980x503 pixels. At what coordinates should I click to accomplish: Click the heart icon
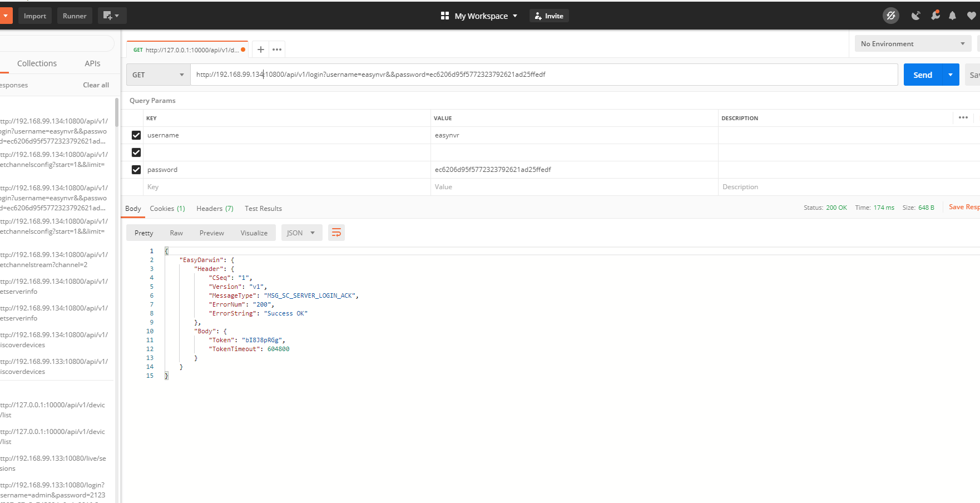point(971,16)
